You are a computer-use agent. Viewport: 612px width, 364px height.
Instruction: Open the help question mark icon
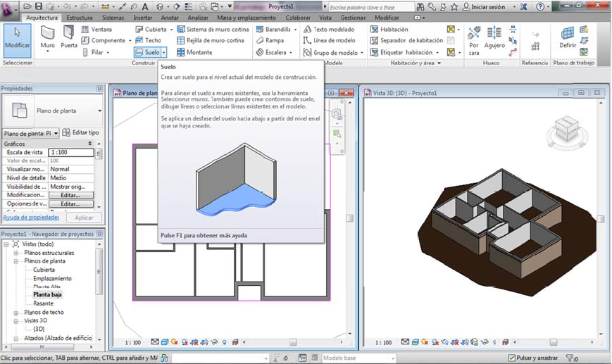pyautogui.click(x=540, y=6)
